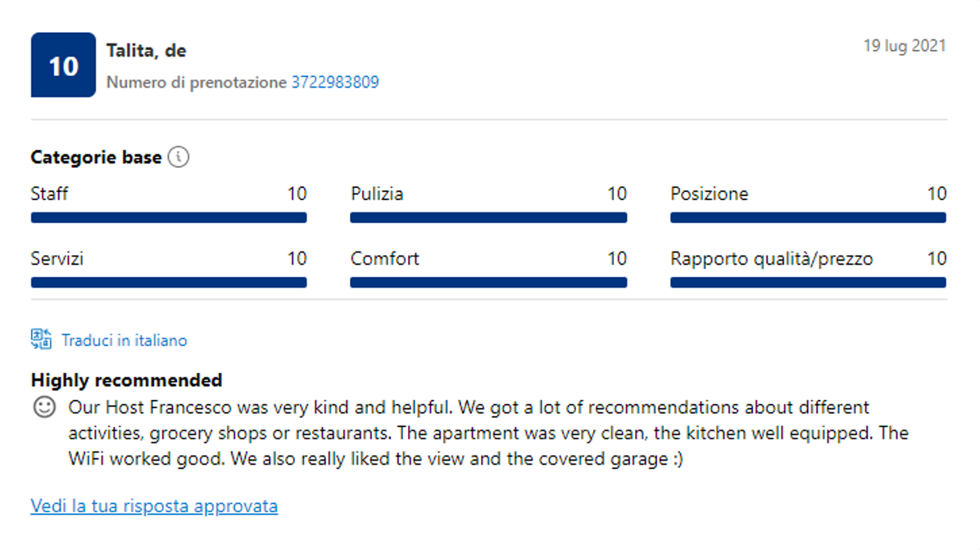The height and width of the screenshot is (550, 980).
Task: Click the blue score badge showing 10
Action: (63, 66)
